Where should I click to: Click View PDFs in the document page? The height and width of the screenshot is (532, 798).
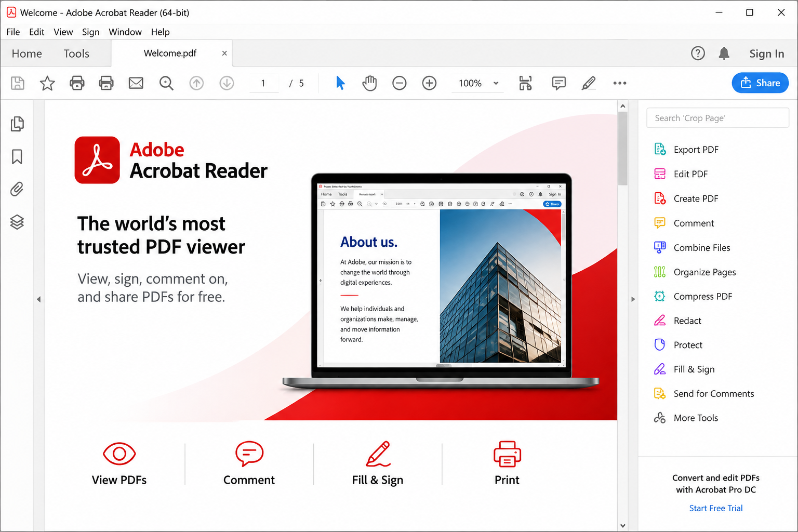coord(119,464)
